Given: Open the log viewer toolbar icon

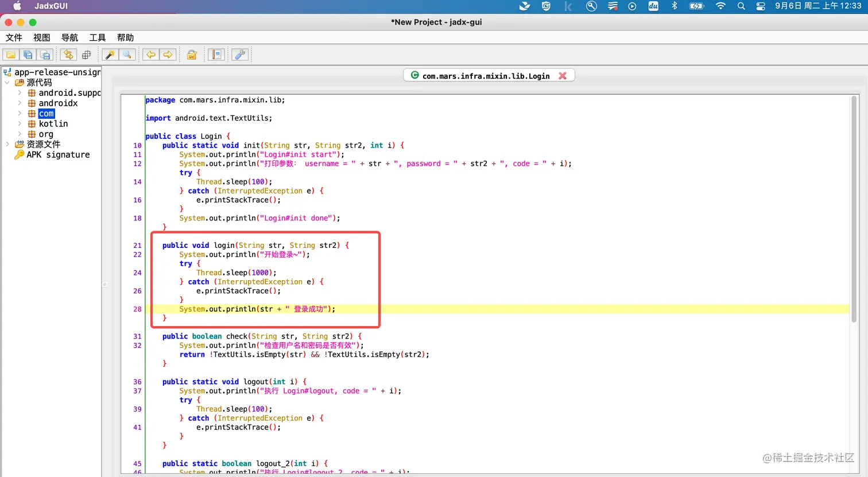Looking at the screenshot, I should tap(216, 55).
